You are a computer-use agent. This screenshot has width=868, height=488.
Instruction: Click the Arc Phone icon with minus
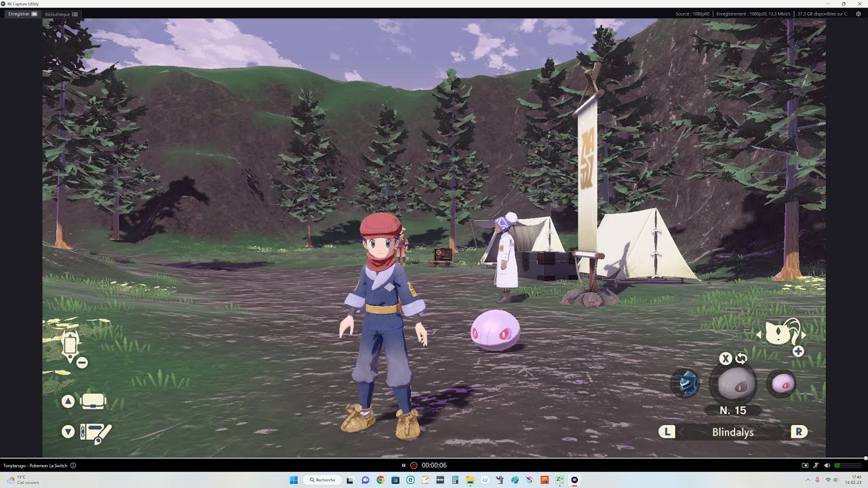pos(73,348)
